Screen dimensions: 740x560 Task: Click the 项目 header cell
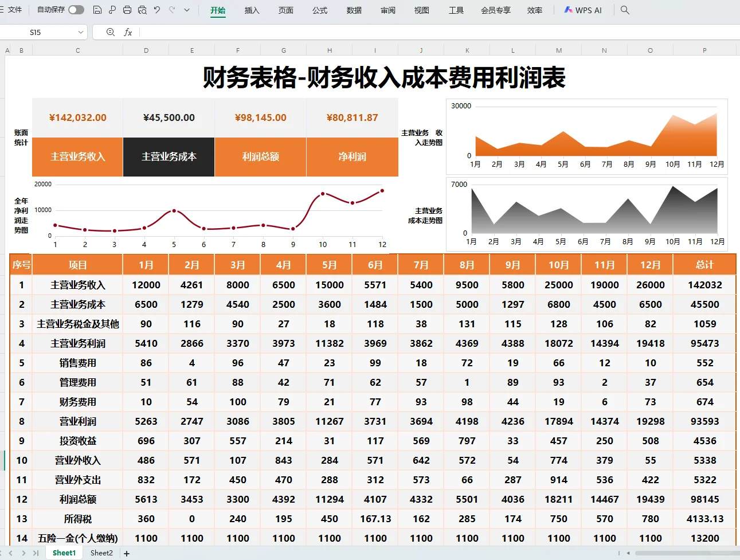pos(77,265)
